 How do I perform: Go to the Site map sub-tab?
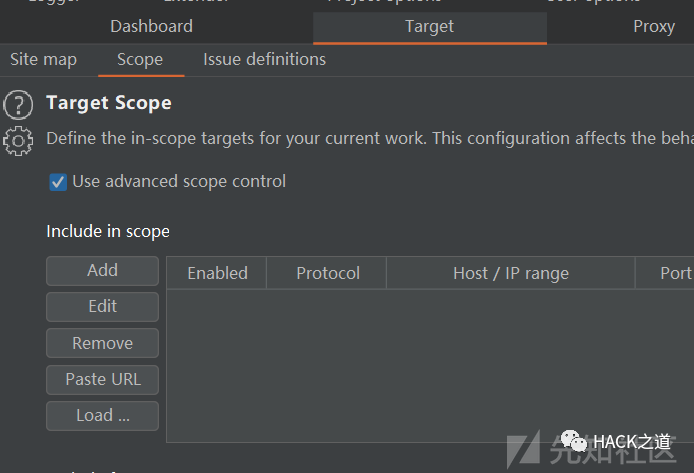[43, 60]
